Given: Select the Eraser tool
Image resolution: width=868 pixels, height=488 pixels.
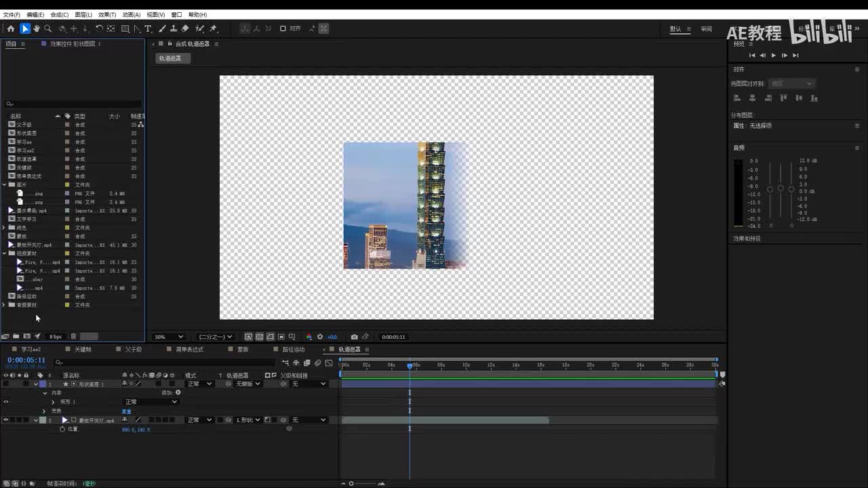Looking at the screenshot, I should tap(185, 28).
